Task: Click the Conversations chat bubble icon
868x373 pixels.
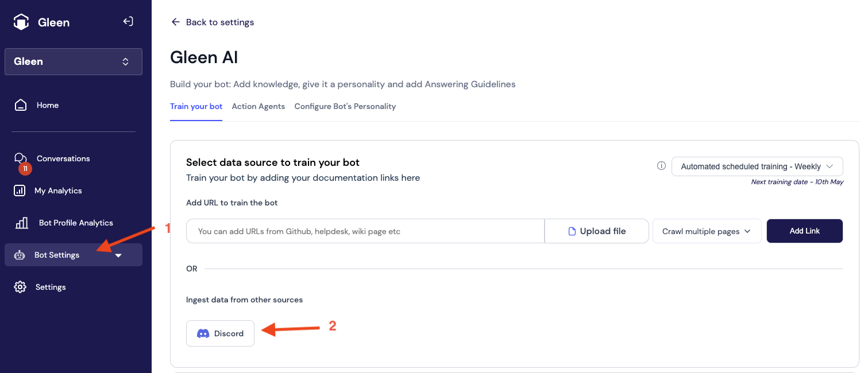Action: (x=20, y=158)
